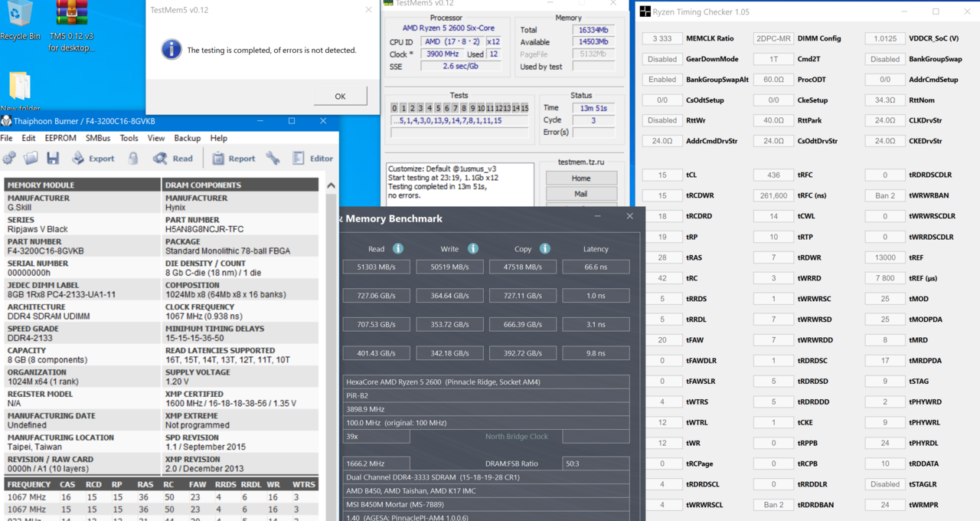
Task: Click the tREF field showing 13000
Action: point(885,257)
